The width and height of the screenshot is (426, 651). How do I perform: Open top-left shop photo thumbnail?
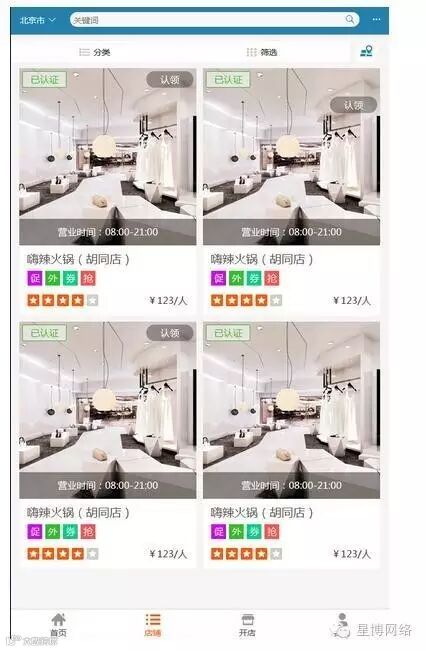(x=108, y=157)
